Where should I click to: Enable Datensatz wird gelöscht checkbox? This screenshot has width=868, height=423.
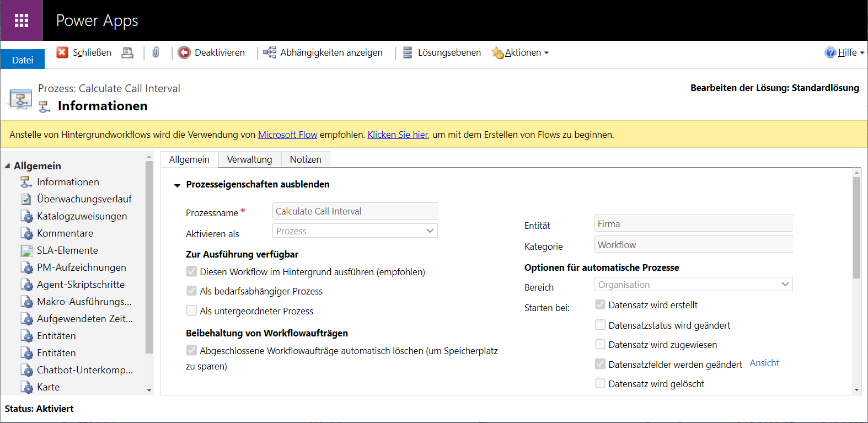(600, 383)
